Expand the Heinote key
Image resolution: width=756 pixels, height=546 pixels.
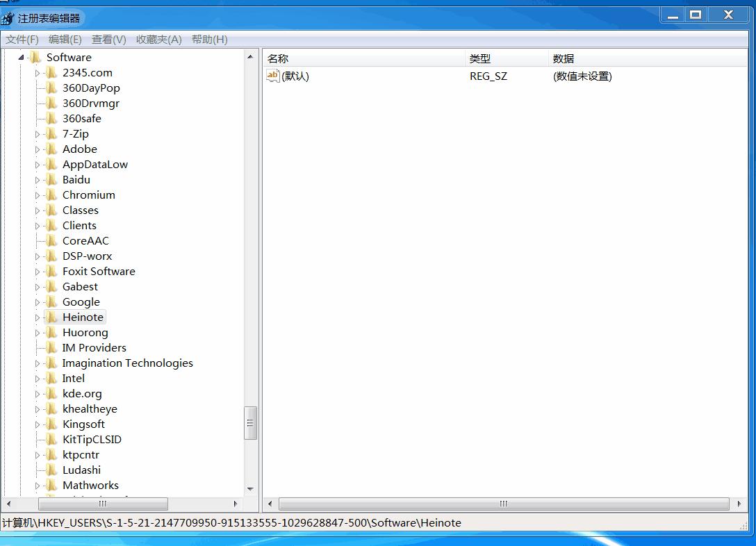tap(37, 317)
